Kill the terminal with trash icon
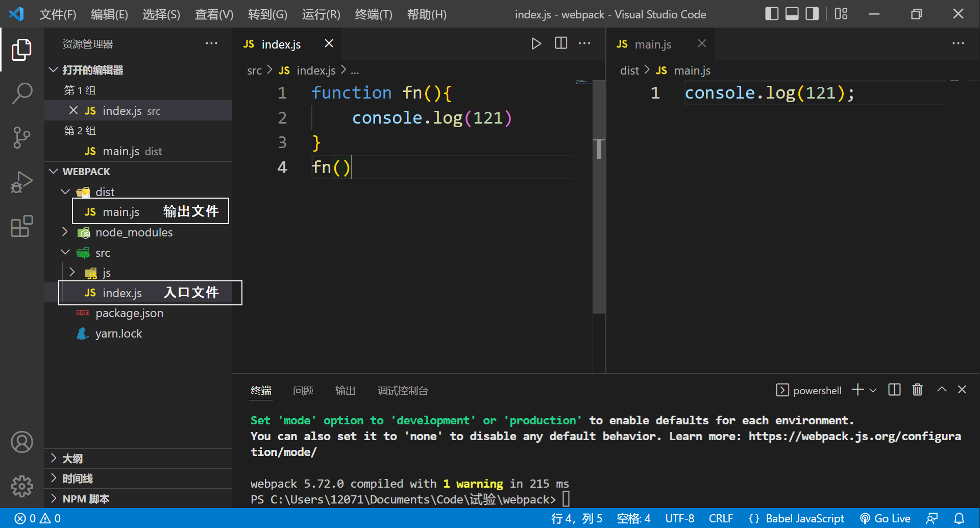Screen dimensions: 980x528 tap(917, 390)
